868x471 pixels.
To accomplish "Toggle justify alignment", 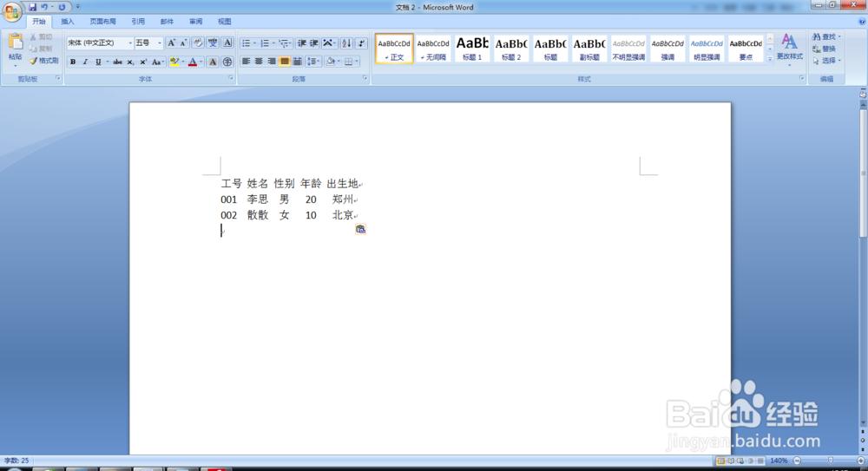I will 284,62.
